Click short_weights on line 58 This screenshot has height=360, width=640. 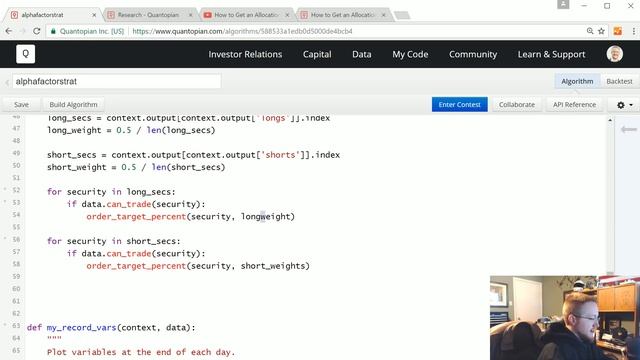273,266
